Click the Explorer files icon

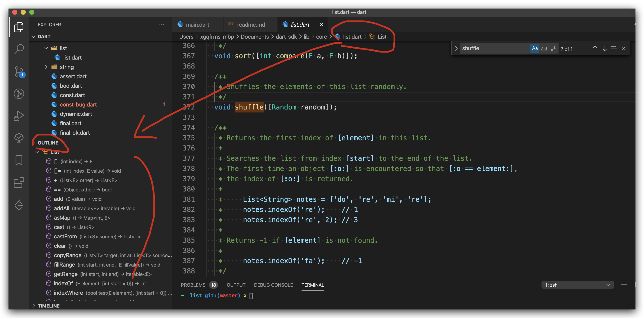tap(19, 27)
